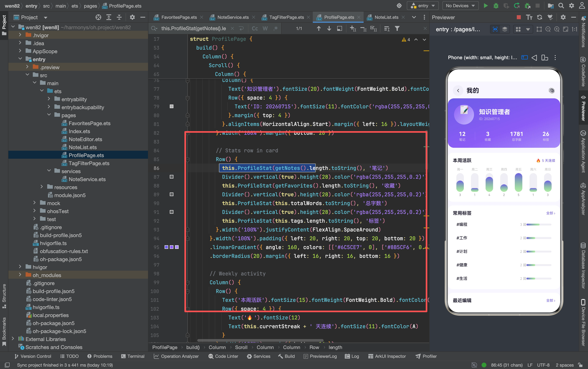588x369 pixels.
Task: Toggle Regex search option
Action: (x=276, y=29)
